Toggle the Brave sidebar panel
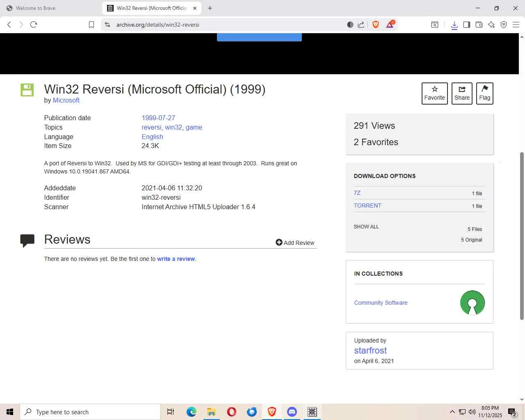Image resolution: width=525 pixels, height=420 pixels. tap(466, 25)
